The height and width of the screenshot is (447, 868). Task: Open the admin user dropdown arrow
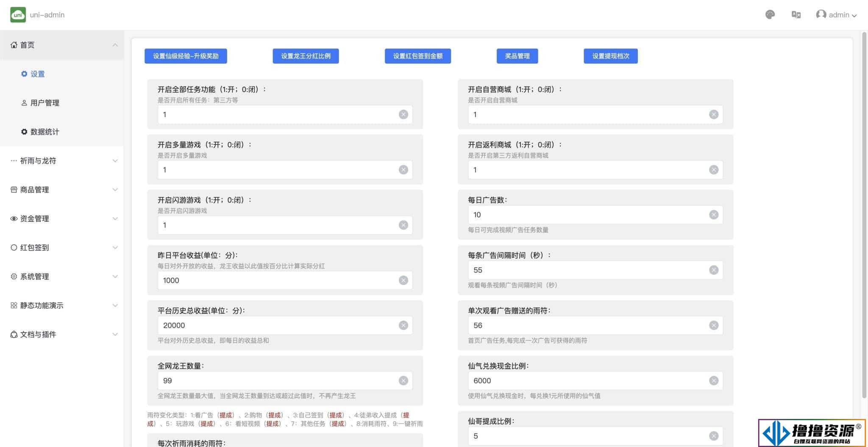pyautogui.click(x=854, y=16)
